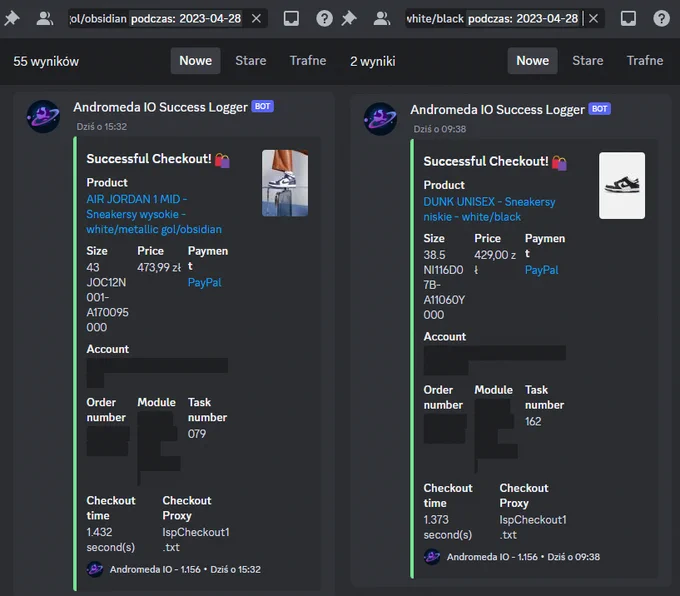Click timestamp Dziś o 09:38 header

439,129
